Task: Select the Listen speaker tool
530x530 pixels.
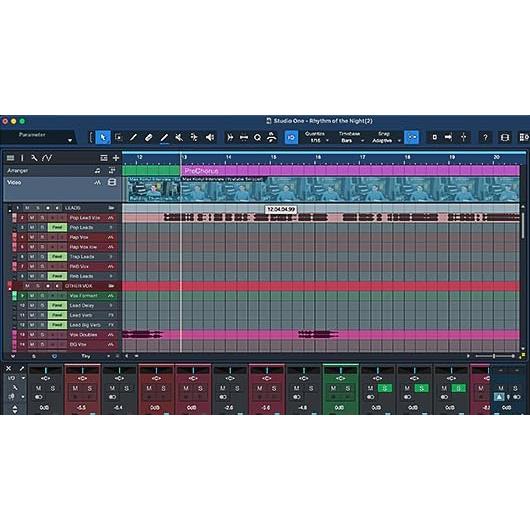Action: [x=210, y=137]
